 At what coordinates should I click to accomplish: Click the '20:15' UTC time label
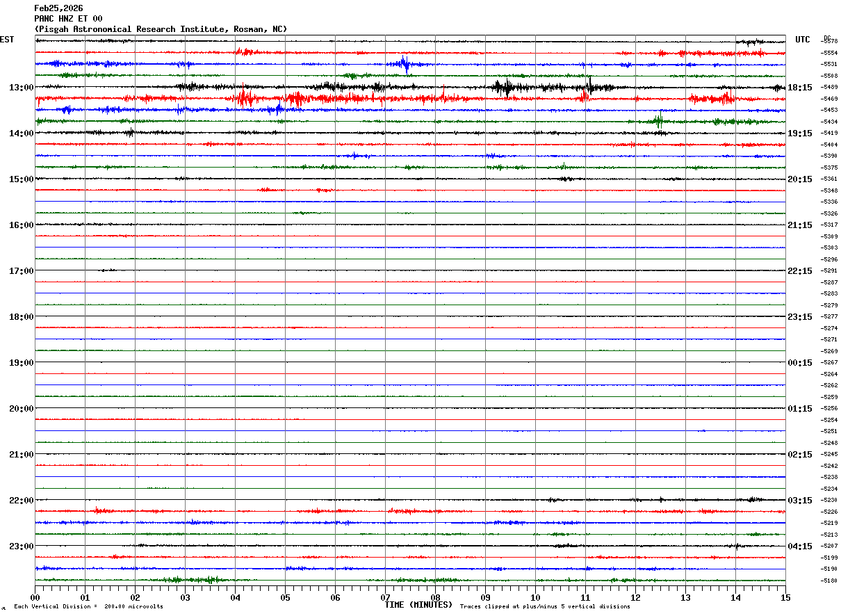coord(800,179)
